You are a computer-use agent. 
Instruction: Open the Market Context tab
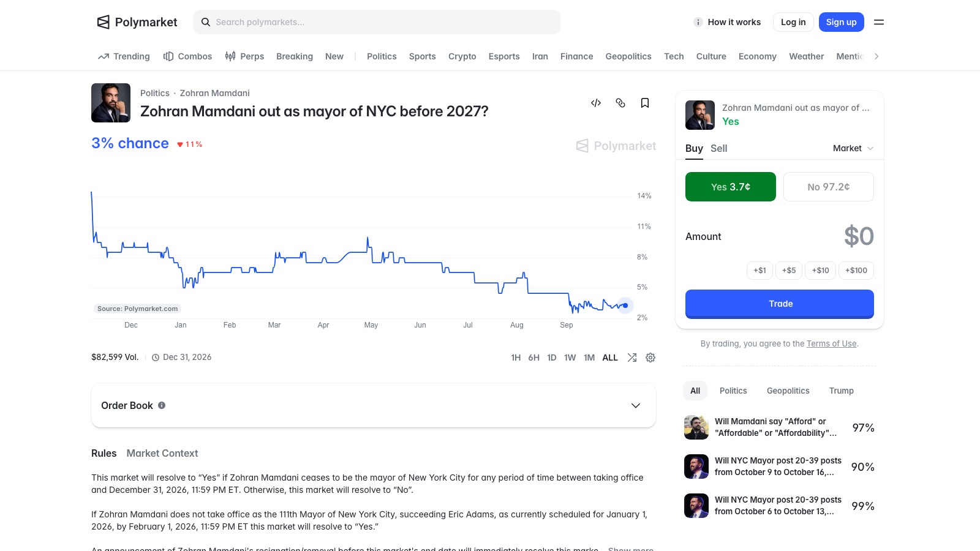(x=162, y=453)
